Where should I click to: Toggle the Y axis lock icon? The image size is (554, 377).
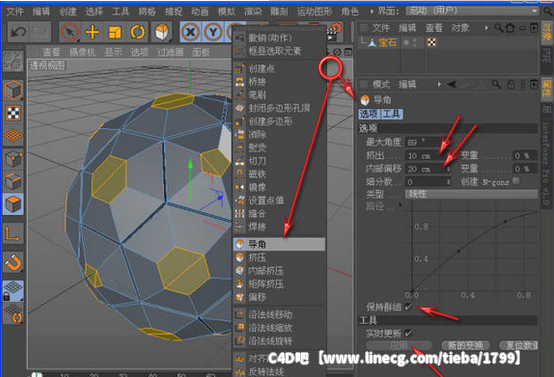coord(213,32)
